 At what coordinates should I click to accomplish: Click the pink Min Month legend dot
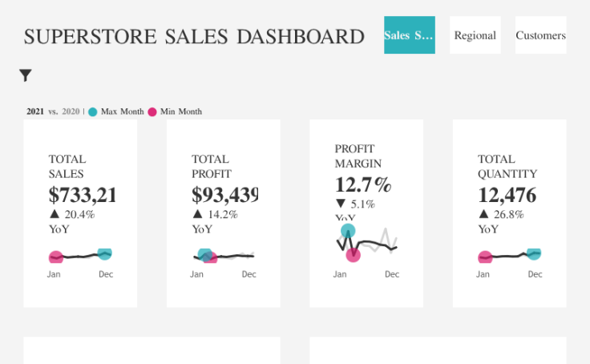click(152, 111)
